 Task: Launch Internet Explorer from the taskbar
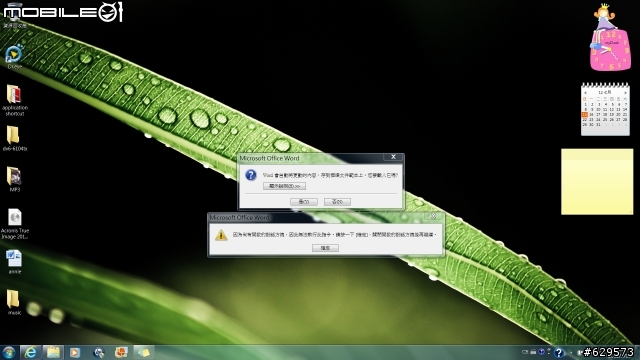tap(31, 352)
